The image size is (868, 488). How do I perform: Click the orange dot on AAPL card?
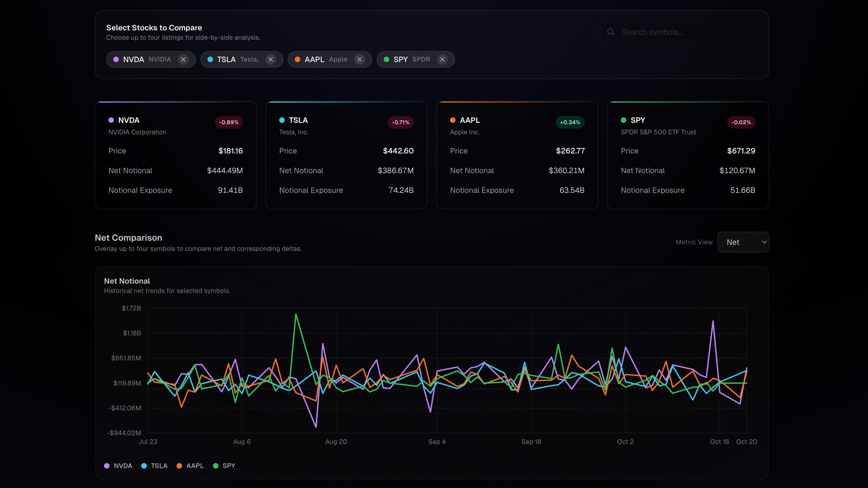coord(452,120)
